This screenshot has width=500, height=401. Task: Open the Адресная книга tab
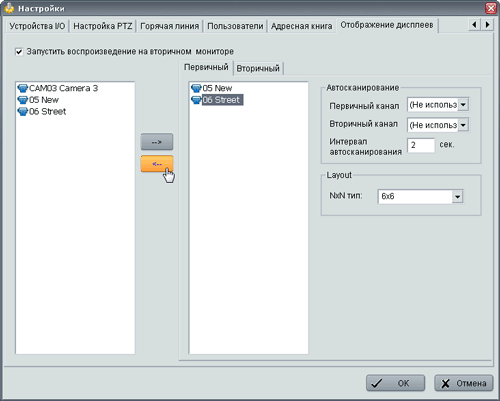coord(301,26)
